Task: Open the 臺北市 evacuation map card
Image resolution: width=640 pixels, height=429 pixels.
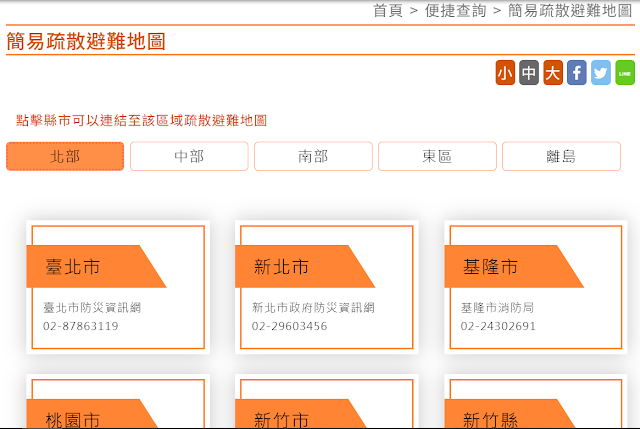Action: [x=118, y=287]
